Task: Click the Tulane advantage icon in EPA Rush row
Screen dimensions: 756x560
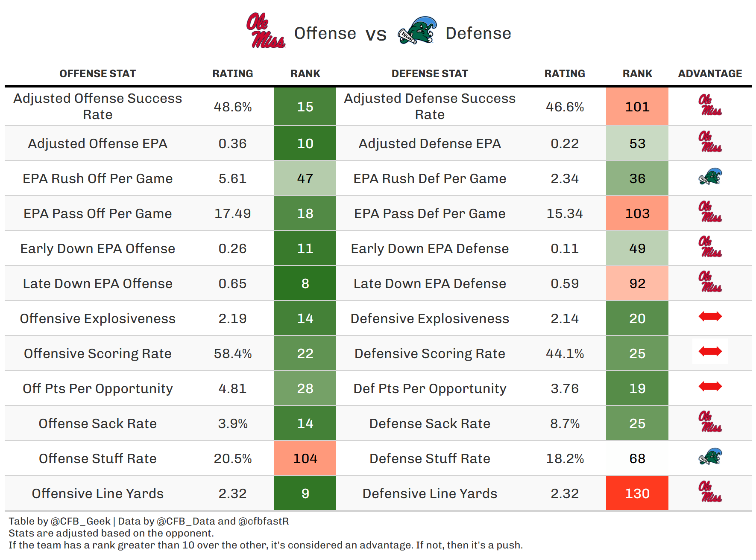Action: (710, 177)
